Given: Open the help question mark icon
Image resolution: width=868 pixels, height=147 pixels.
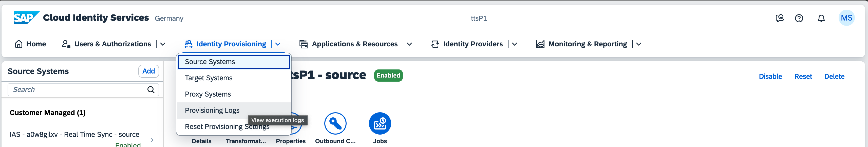Looking at the screenshot, I should click(x=799, y=18).
